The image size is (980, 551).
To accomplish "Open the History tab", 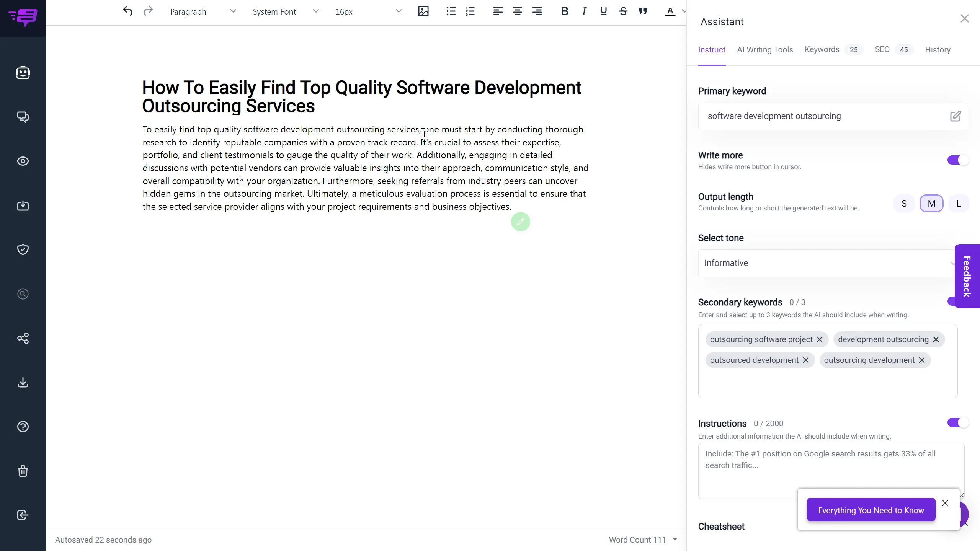I will tap(938, 50).
